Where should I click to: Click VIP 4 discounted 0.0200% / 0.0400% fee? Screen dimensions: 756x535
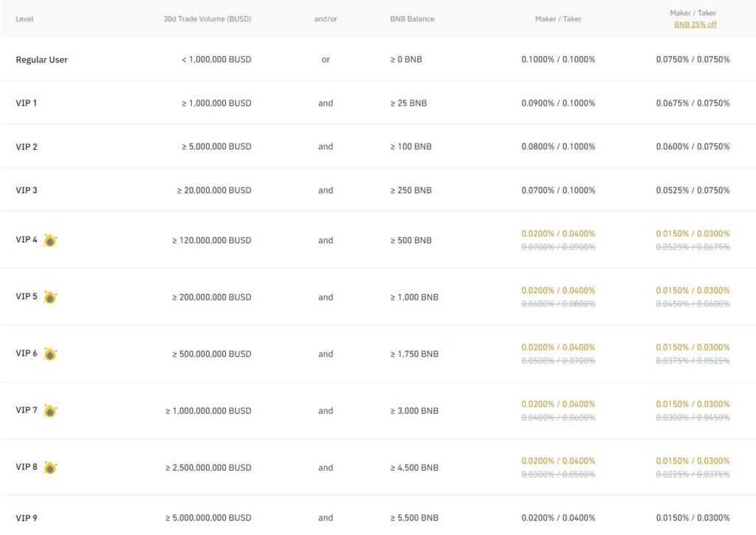coord(557,234)
